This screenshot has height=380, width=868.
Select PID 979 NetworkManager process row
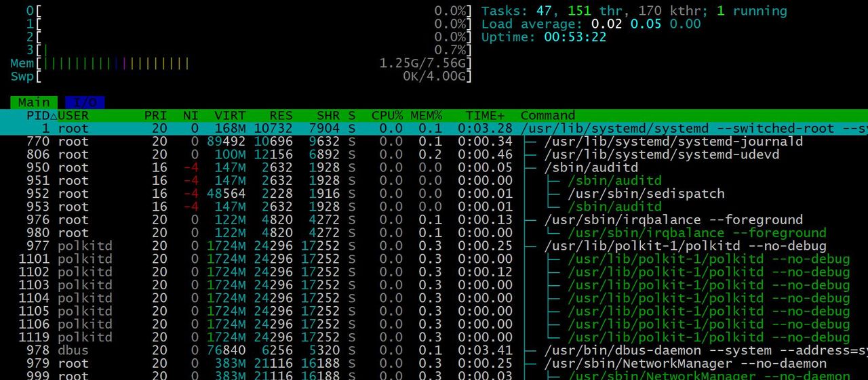434,363
